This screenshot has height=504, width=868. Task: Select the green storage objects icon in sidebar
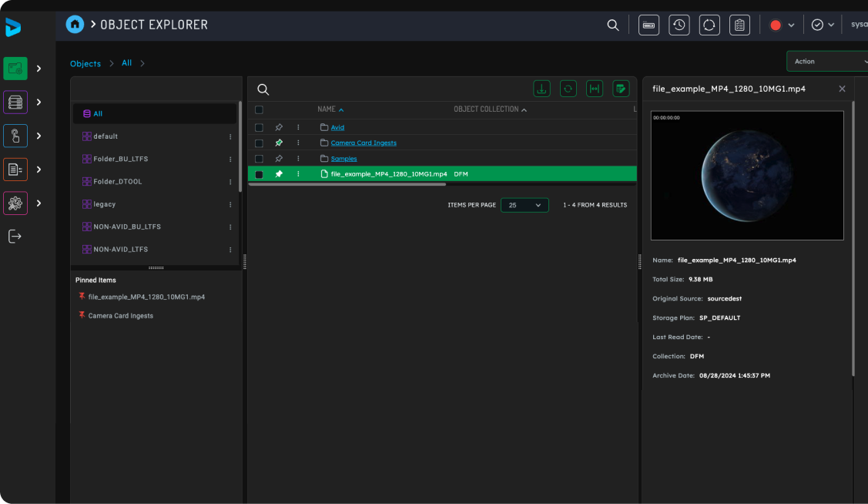tap(15, 68)
